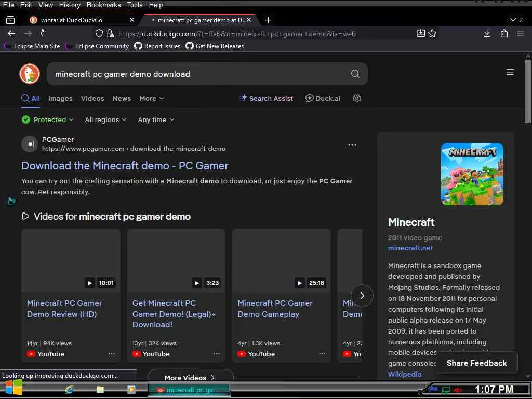Viewport: 532px width, 399px height.
Task: Click the PCGamer site favicon
Action: coord(30,144)
